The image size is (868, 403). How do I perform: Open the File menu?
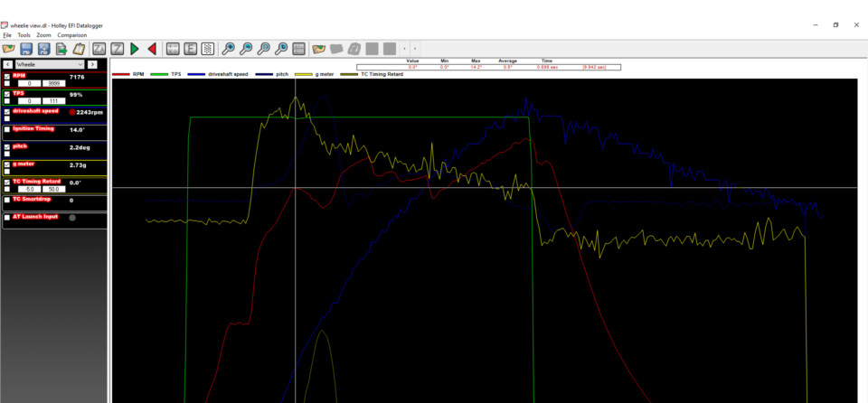(x=7, y=35)
